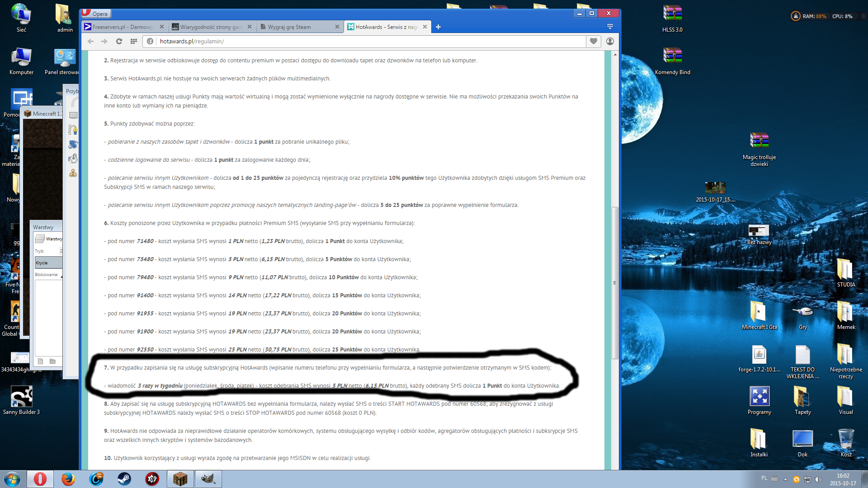Open Niepotrzebne rzeczy folder
Screen dimensions: 868x488
click(846, 361)
